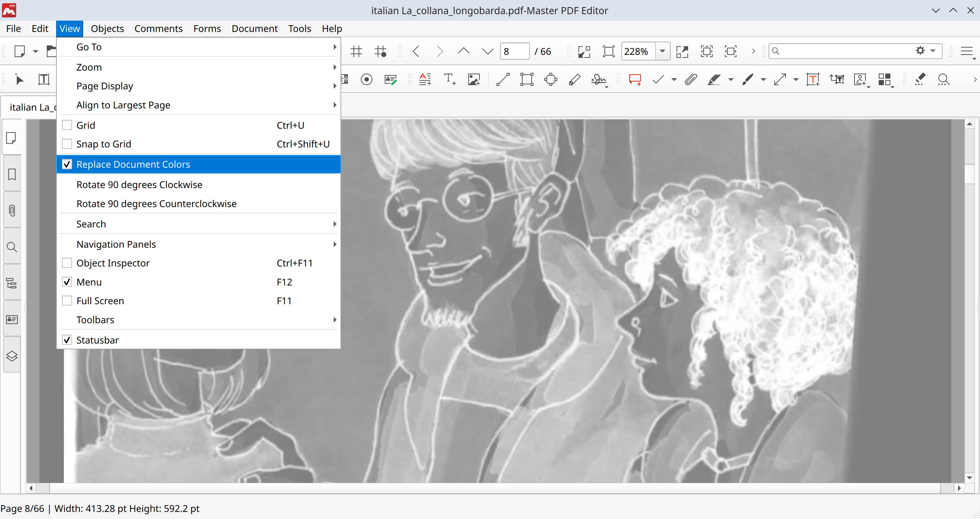
Task: Enable Full Screen checkbox
Action: (x=67, y=301)
